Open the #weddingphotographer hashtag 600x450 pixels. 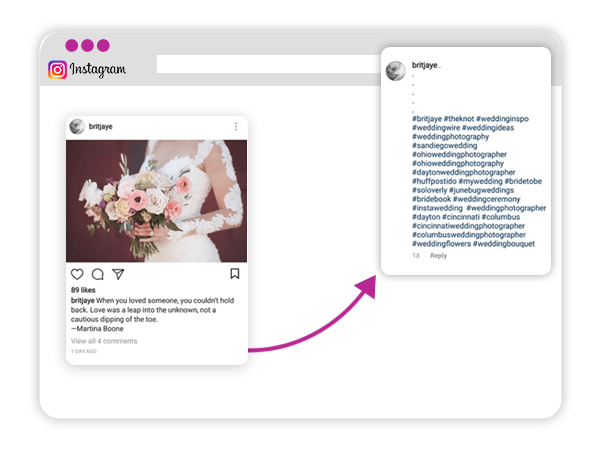click(506, 208)
